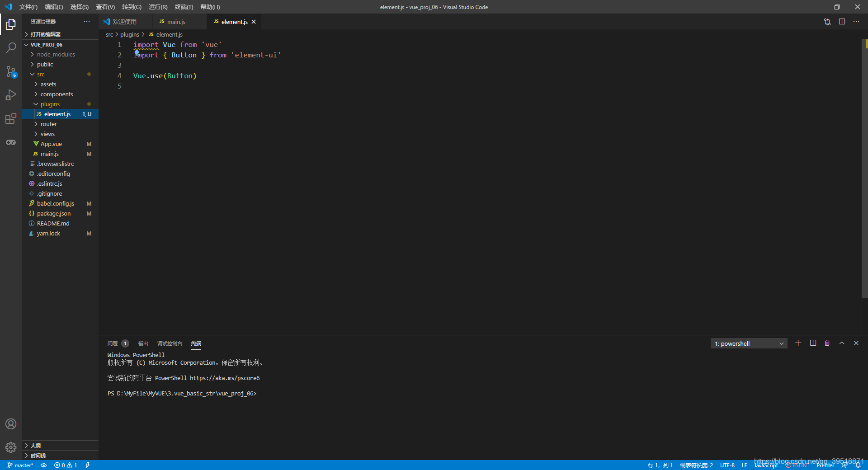Click the synchronize changes cloud icon
The height and width of the screenshot is (470, 868).
pyautogui.click(x=44, y=465)
